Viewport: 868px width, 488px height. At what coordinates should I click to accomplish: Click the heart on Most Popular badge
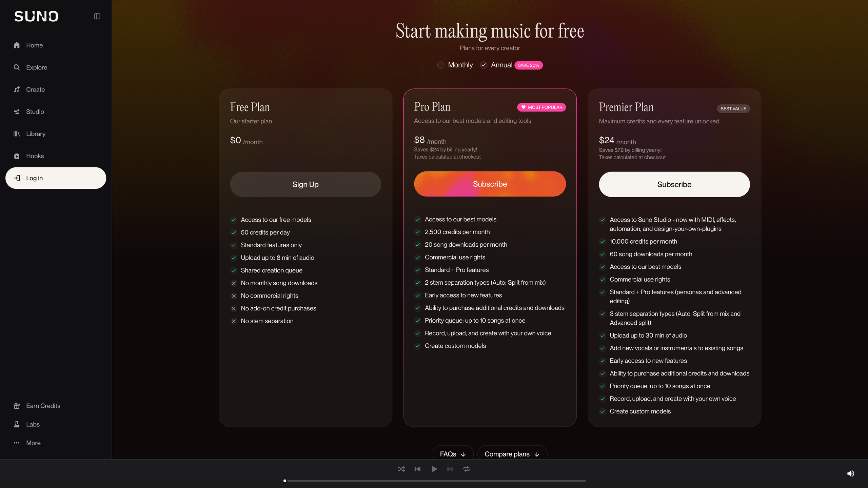pos(524,107)
